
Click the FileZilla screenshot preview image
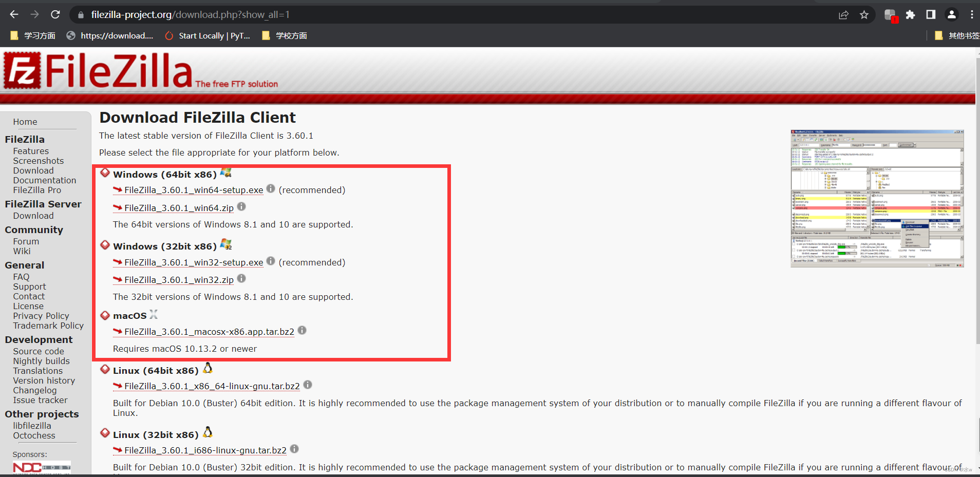click(x=877, y=198)
